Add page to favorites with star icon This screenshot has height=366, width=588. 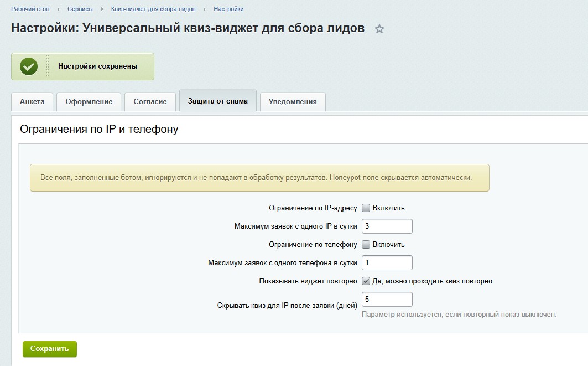click(379, 29)
